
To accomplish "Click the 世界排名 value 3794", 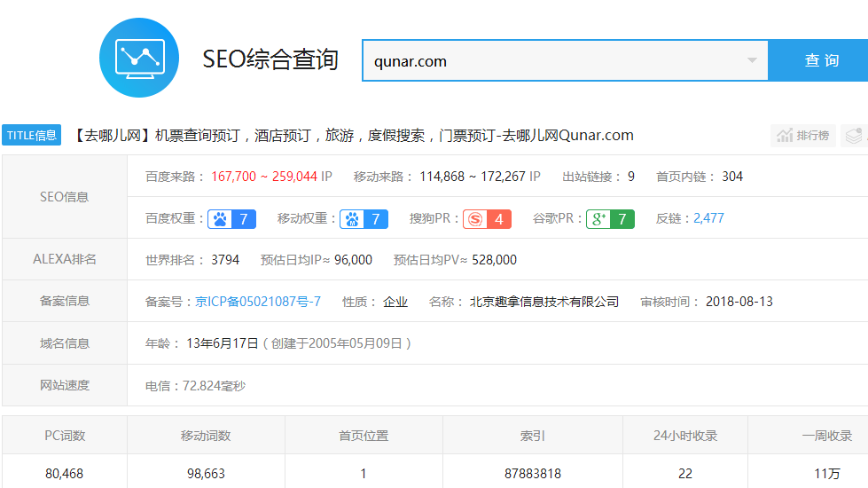I will click(225, 260).
